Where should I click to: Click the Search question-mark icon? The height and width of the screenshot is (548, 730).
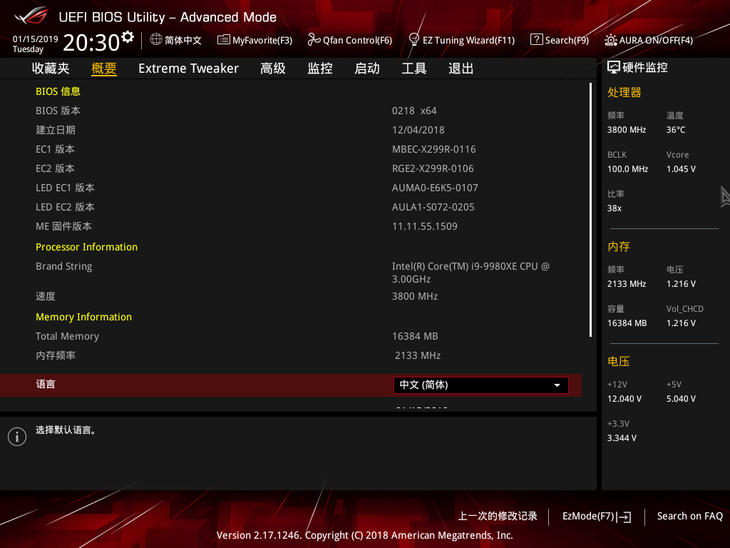tap(536, 40)
